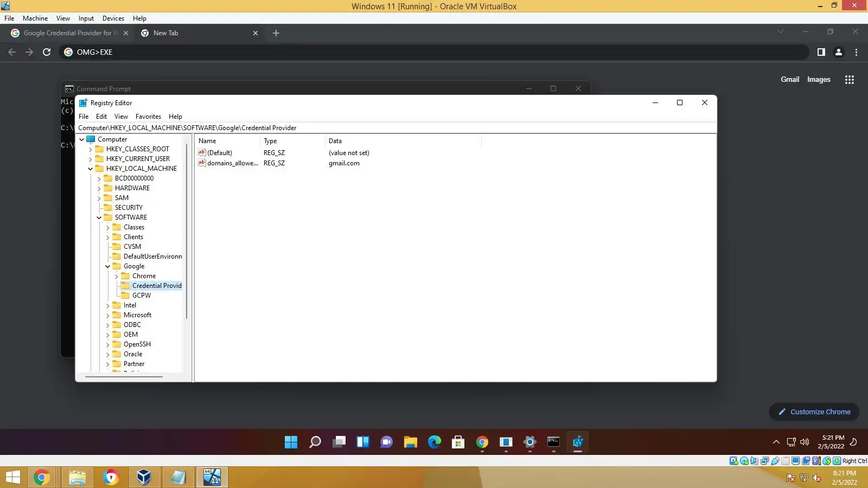
Task: Open the Favorites menu in Registry Editor
Action: 148,117
